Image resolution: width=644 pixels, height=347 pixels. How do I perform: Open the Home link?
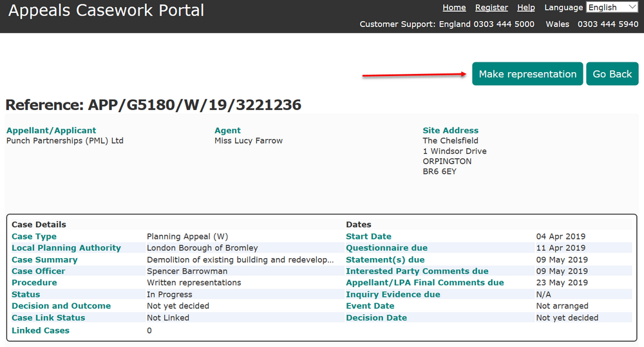point(454,7)
